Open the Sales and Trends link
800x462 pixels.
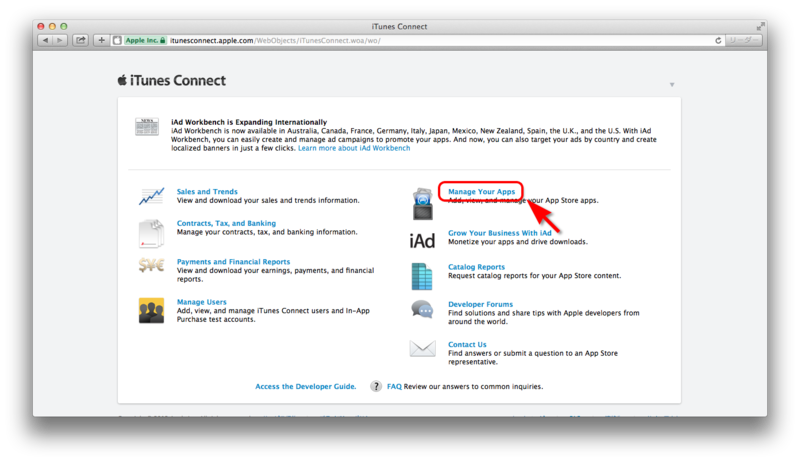click(207, 192)
